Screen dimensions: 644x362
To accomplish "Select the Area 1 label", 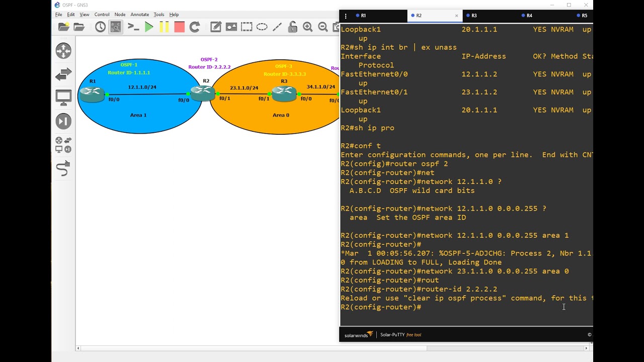I will click(x=138, y=115).
